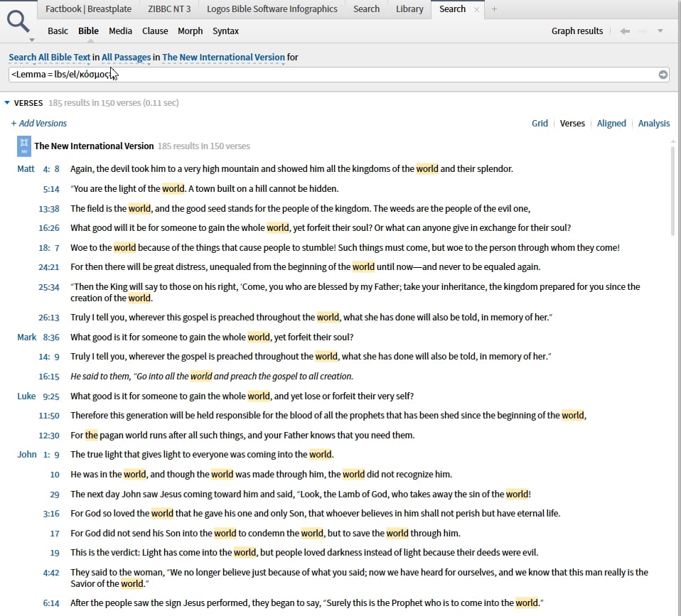Open the John 4:42 reference
The width and height of the screenshot is (681, 616).
coord(50,573)
